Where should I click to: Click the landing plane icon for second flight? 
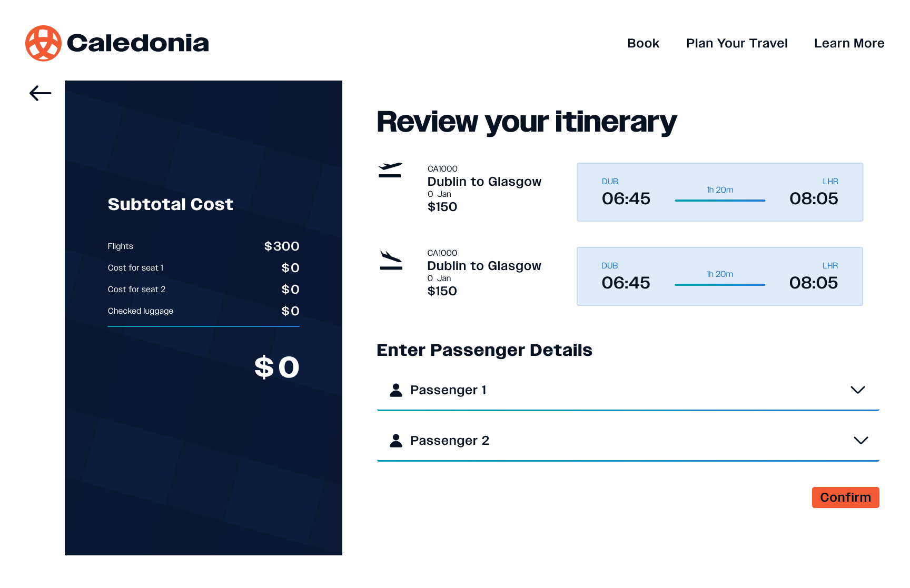click(391, 261)
